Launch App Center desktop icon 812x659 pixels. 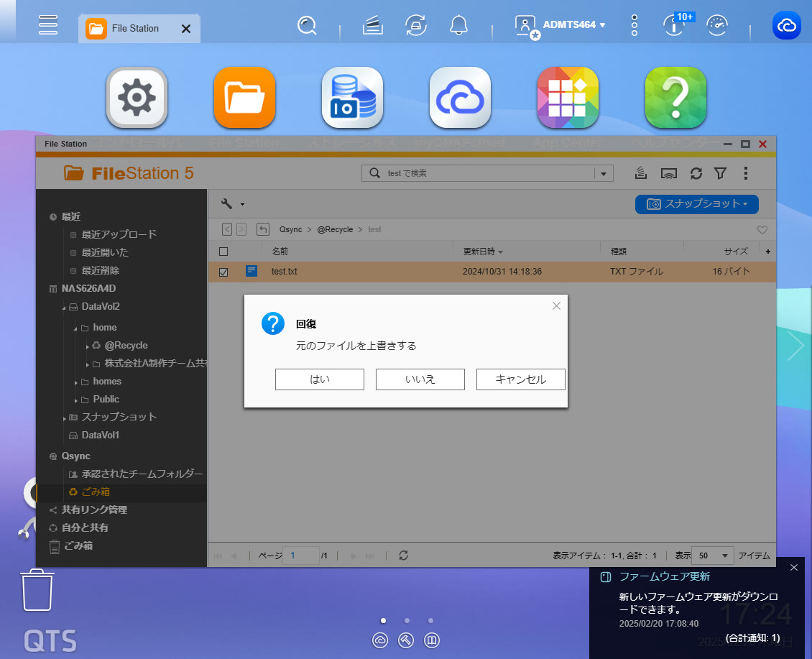(568, 98)
